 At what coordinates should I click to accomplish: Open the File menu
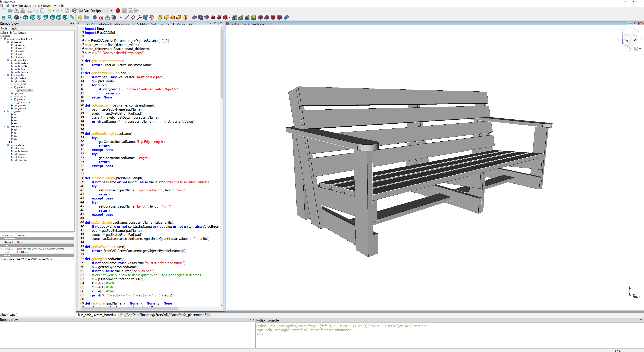[2, 6]
